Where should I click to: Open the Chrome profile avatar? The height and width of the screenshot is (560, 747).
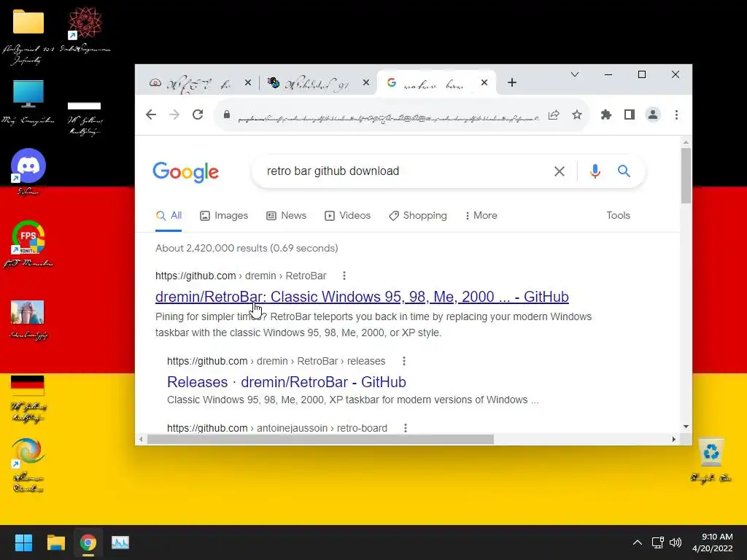tap(653, 114)
